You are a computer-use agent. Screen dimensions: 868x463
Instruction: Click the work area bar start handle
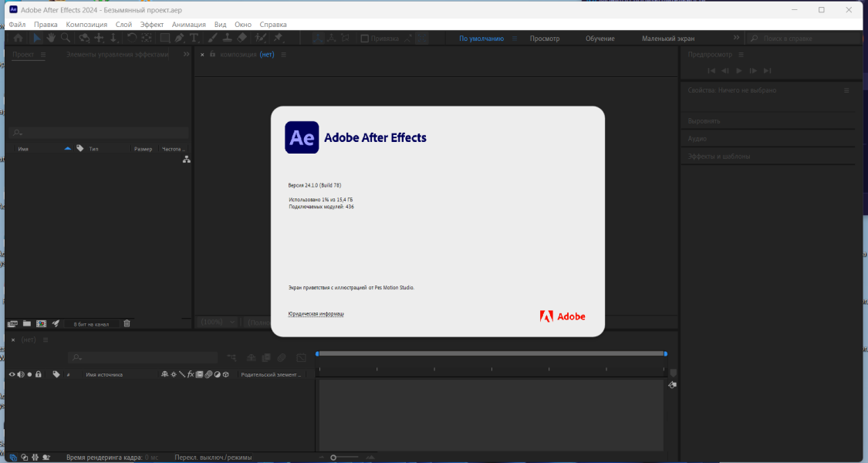pos(317,353)
